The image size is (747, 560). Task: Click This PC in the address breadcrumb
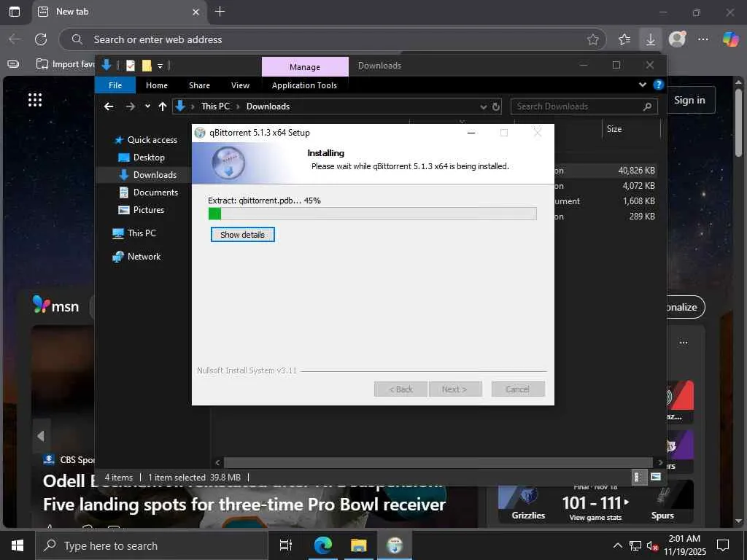[x=215, y=106]
